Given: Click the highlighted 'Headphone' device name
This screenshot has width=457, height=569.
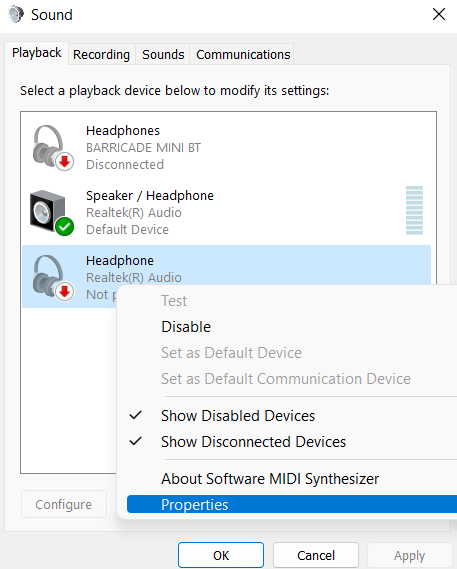Looking at the screenshot, I should (x=120, y=261).
